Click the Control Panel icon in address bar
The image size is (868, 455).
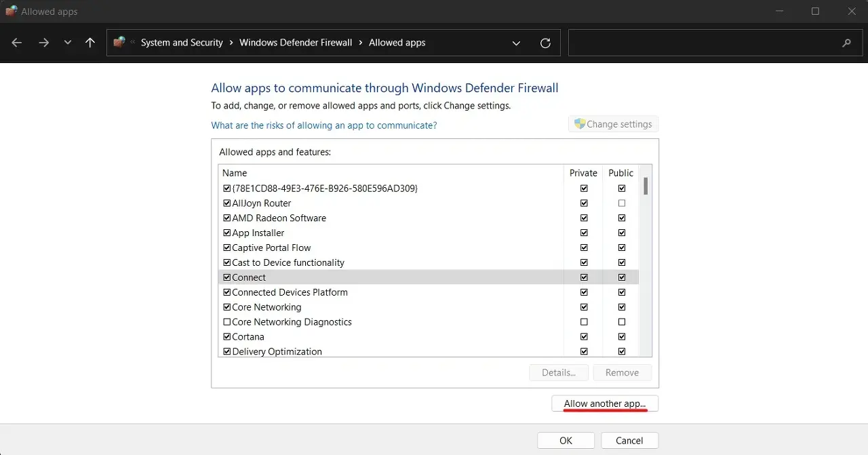(119, 42)
